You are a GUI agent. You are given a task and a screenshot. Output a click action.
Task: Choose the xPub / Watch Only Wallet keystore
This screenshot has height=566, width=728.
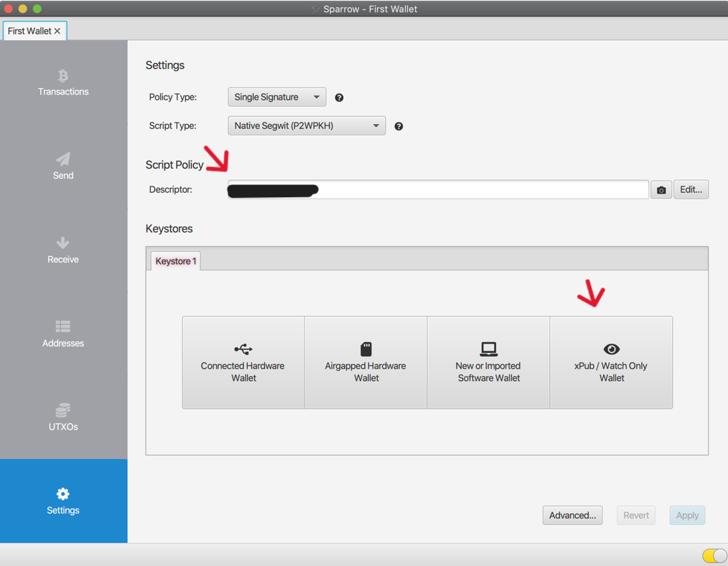[x=611, y=362]
